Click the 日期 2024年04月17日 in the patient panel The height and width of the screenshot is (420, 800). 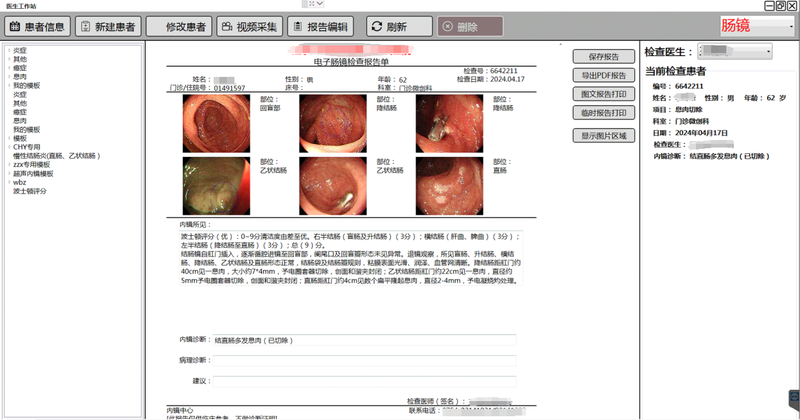click(690, 133)
